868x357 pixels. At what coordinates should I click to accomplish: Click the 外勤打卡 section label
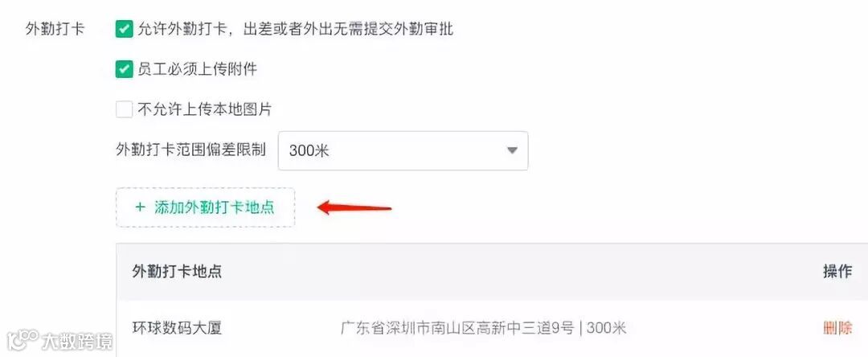click(x=55, y=29)
